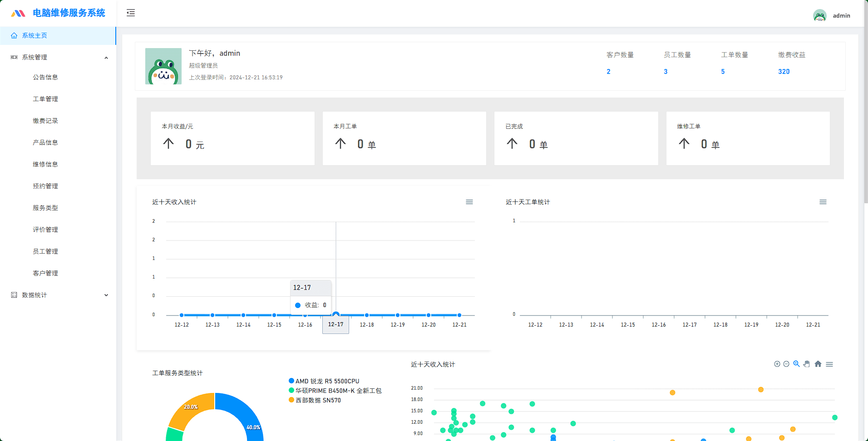This screenshot has height=441, width=868.
Task: Select the selection zoom magnifier tool
Action: pos(796,364)
